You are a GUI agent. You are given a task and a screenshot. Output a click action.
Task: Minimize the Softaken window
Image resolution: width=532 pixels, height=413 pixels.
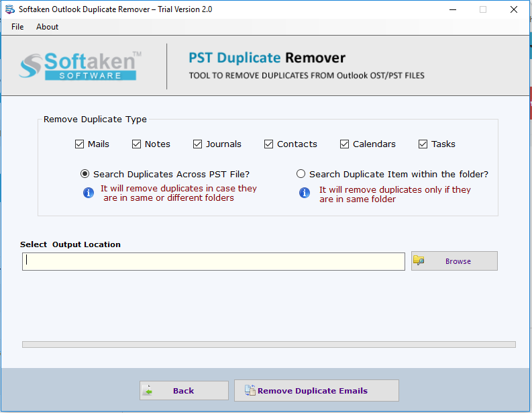453,9
